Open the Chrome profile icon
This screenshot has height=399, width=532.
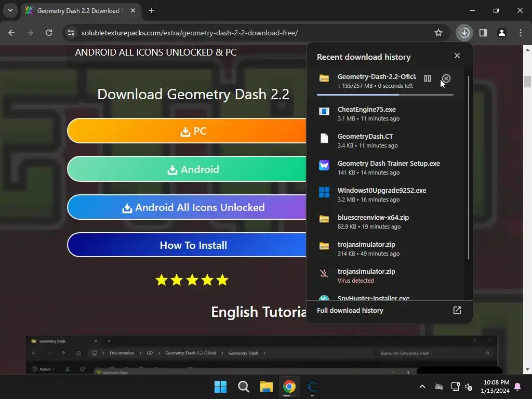[502, 33]
